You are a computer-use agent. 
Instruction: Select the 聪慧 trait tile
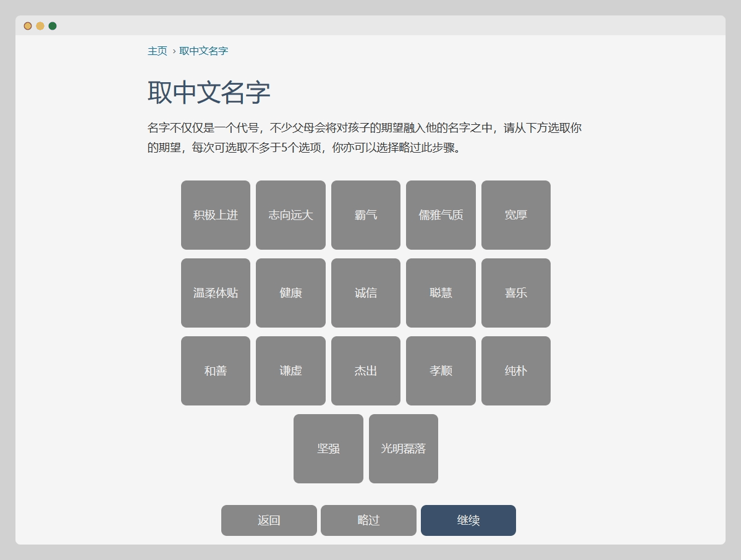click(441, 293)
